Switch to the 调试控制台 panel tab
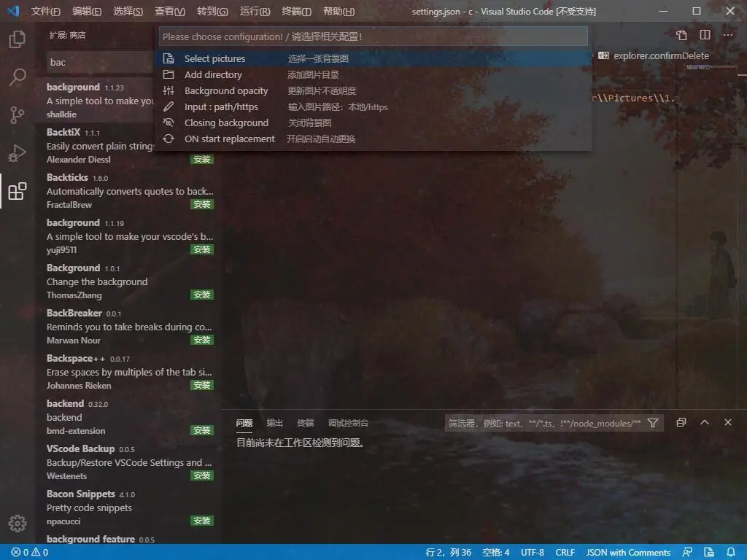This screenshot has width=747, height=560. tap(348, 423)
